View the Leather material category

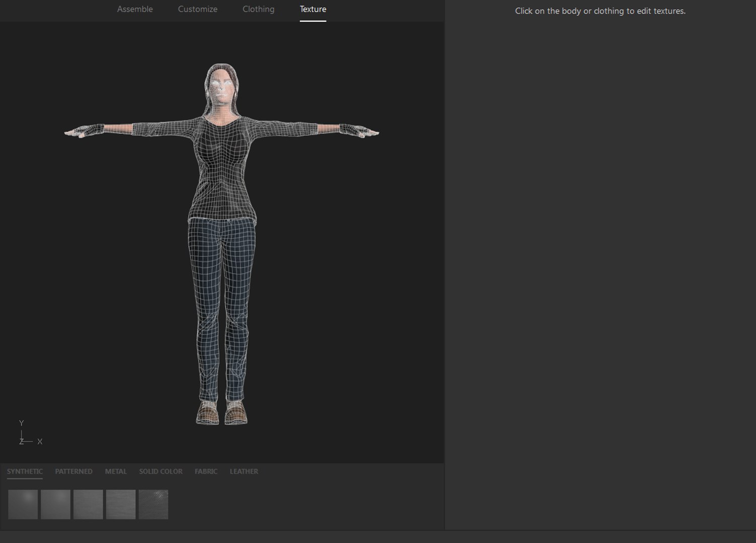(244, 471)
